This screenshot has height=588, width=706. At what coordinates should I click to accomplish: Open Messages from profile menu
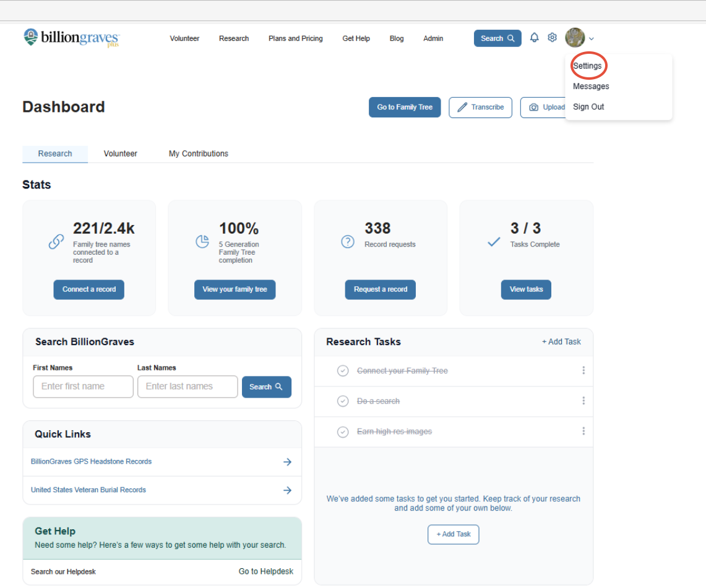[x=591, y=87]
